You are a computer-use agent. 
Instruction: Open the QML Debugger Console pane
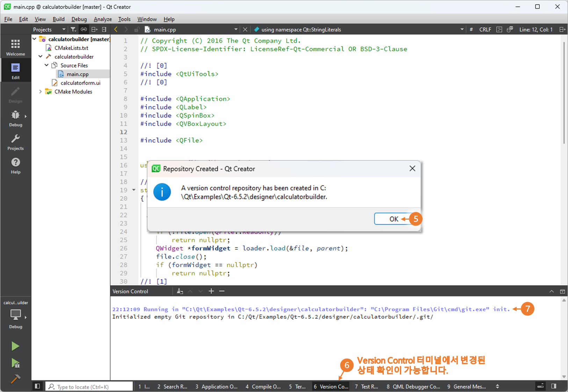(413, 386)
